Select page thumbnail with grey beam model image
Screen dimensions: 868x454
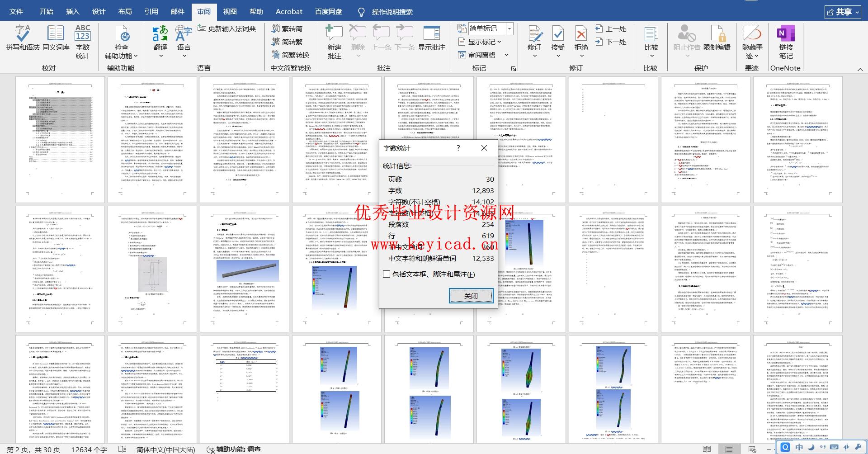(x=245, y=269)
